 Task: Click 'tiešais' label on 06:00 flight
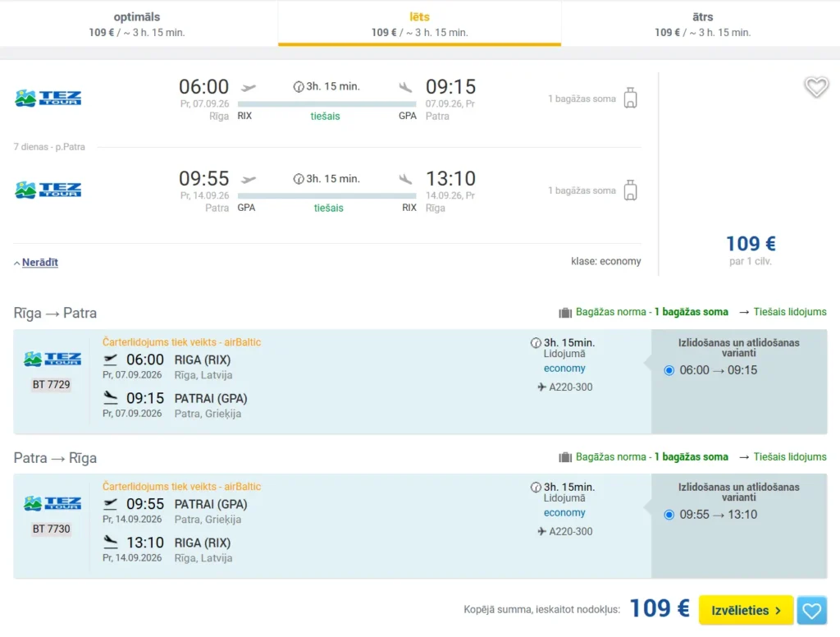click(x=325, y=117)
